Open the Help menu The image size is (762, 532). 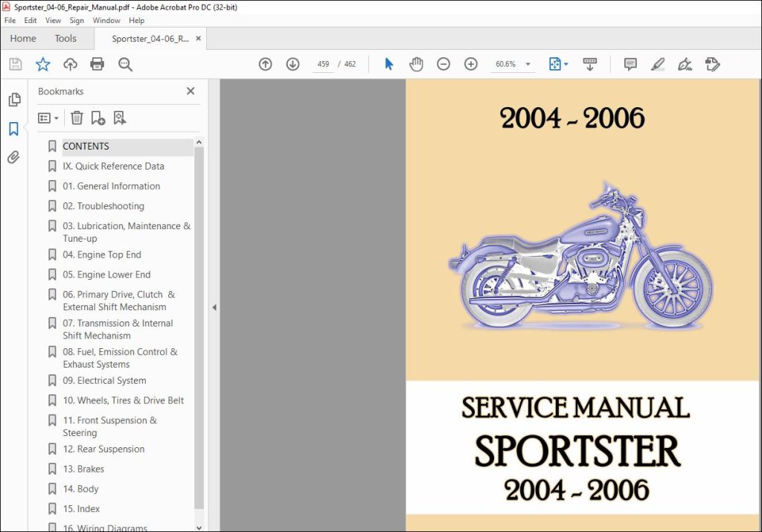tap(137, 20)
